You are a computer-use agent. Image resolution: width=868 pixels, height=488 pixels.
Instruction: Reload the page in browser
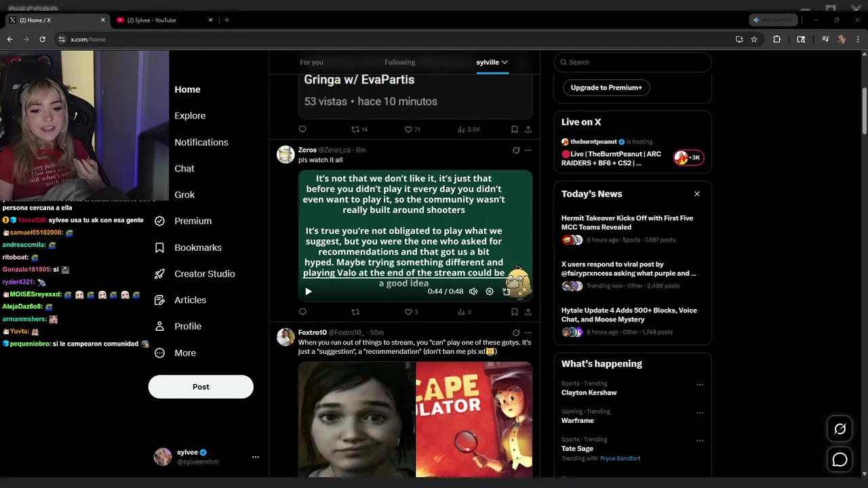click(x=42, y=39)
